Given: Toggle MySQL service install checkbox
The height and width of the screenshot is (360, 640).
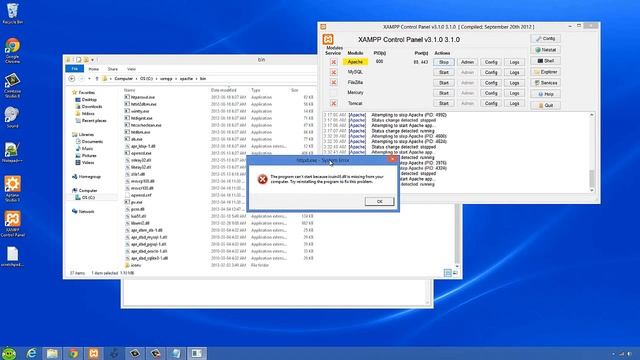Looking at the screenshot, I should (x=333, y=72).
